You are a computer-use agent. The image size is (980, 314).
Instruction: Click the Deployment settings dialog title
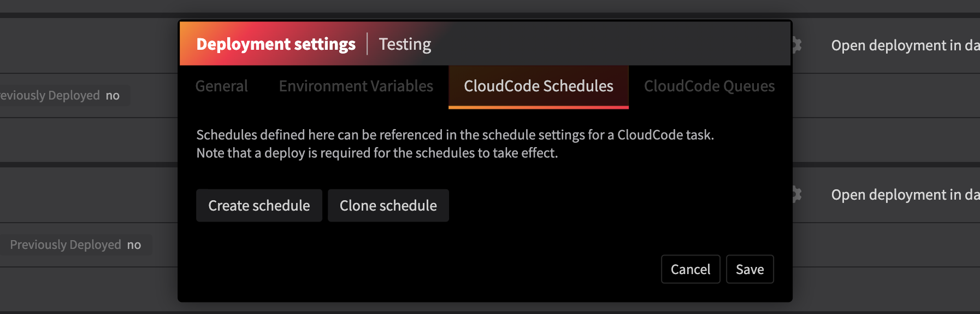[x=275, y=44]
